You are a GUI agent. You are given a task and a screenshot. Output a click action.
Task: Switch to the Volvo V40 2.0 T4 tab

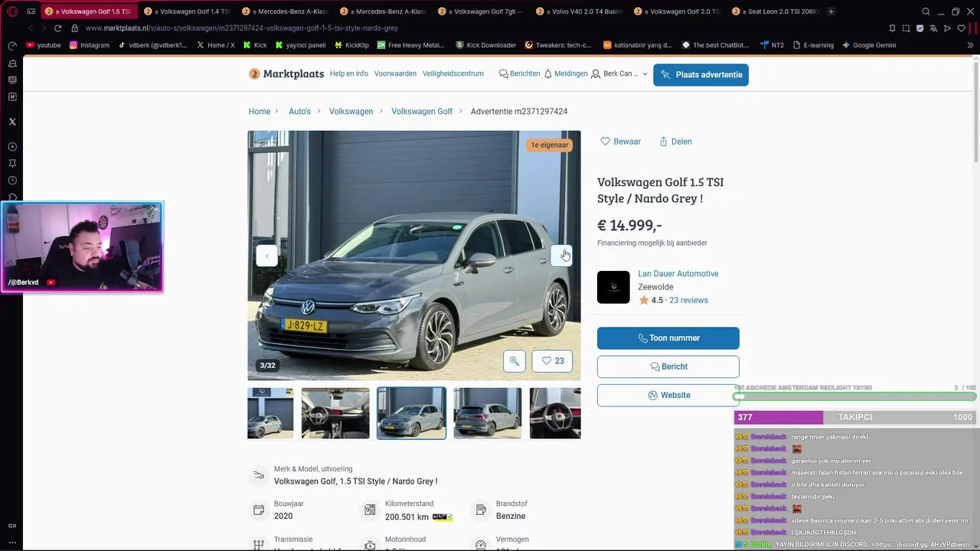tap(579, 11)
